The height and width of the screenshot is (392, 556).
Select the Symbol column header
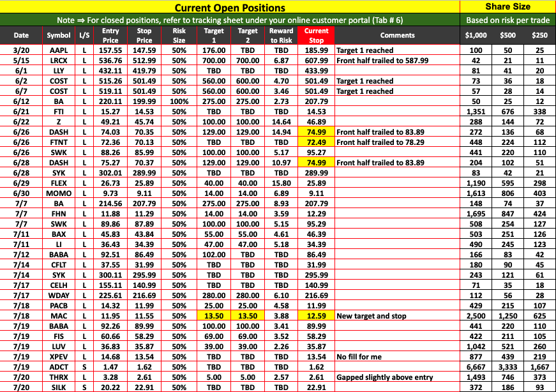[x=59, y=35]
